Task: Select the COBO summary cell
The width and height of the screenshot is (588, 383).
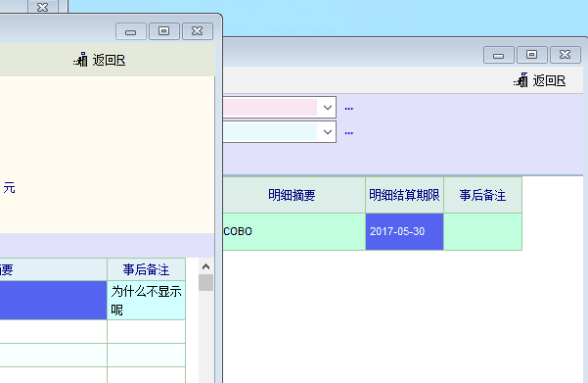Action: click(294, 231)
